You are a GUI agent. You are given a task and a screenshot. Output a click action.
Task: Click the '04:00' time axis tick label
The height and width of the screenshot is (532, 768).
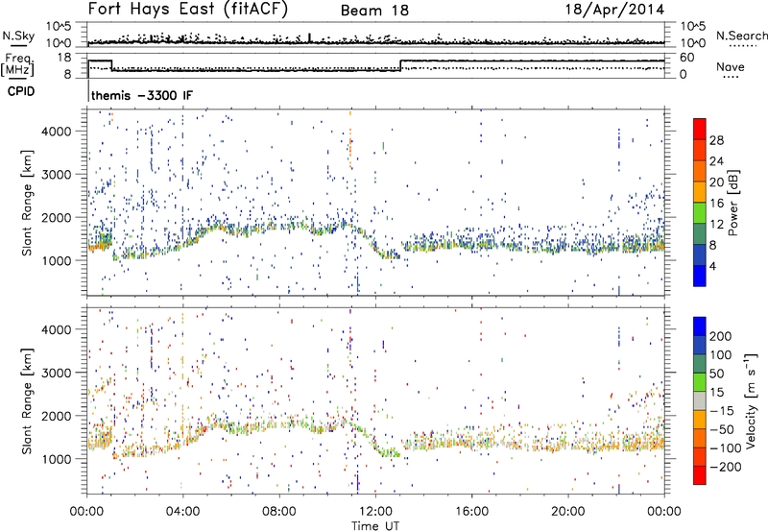point(183,512)
